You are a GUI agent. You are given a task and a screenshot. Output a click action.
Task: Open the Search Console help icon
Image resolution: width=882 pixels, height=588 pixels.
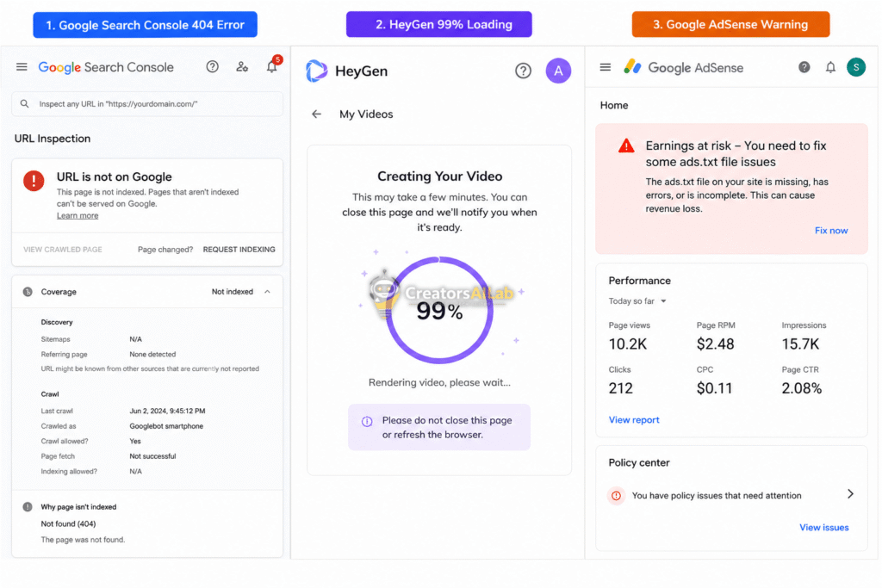(212, 67)
